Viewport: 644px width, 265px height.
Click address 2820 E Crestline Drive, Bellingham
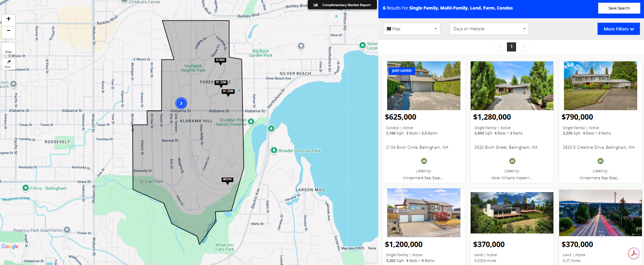click(599, 147)
